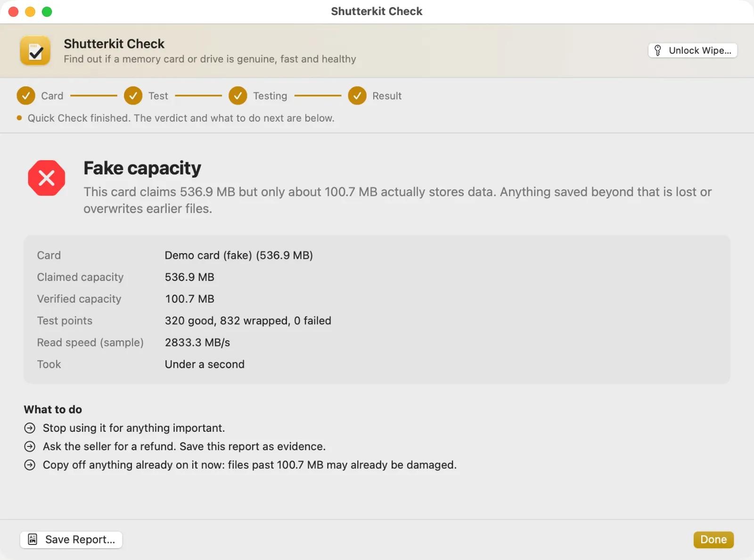The height and width of the screenshot is (560, 754).
Task: Click the Read speed sample value
Action: [197, 342]
